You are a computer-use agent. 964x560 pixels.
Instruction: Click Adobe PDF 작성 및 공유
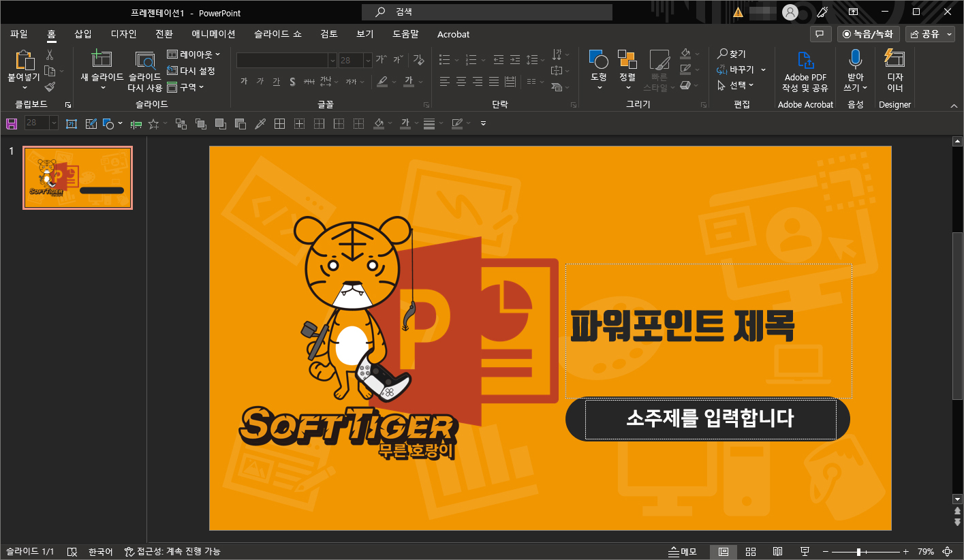pos(805,71)
